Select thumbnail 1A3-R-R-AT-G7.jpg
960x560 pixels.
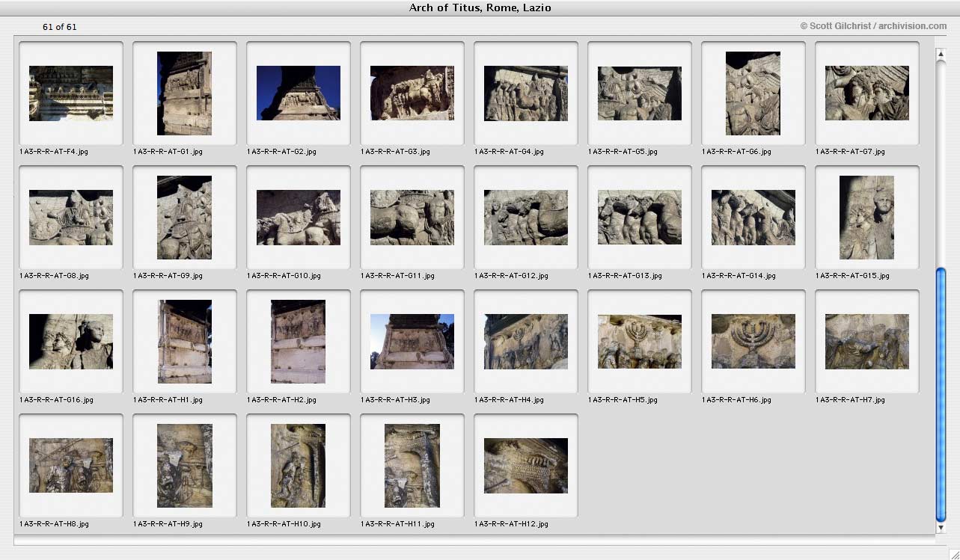click(867, 93)
